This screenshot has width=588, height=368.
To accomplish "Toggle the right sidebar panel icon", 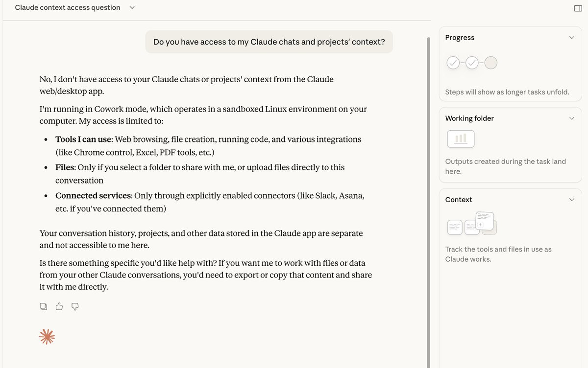I will 578,8.
